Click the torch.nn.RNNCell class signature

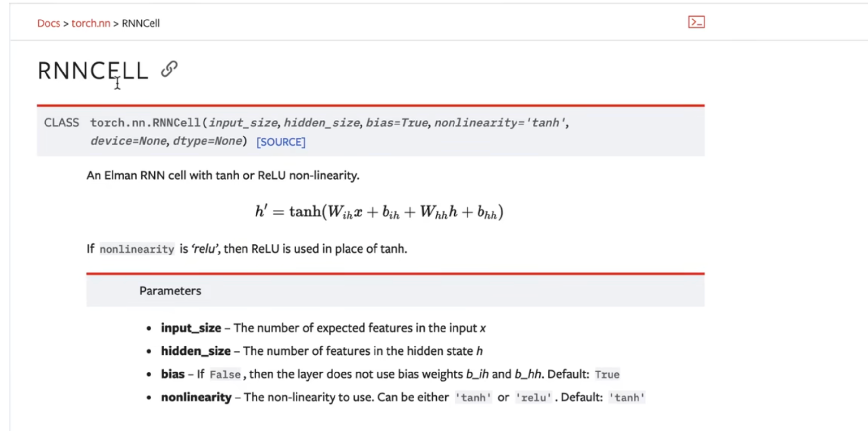(330, 132)
